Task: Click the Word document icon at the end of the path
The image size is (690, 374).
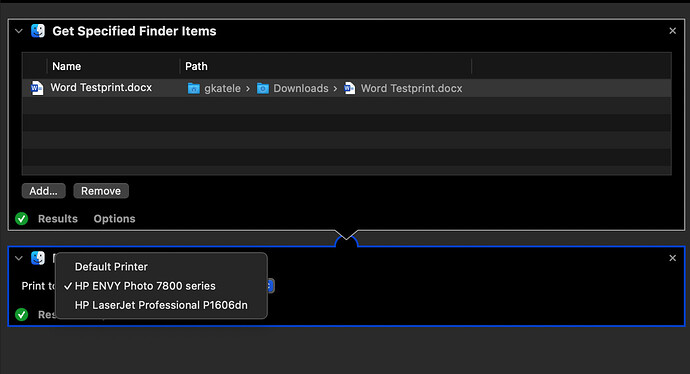Action: [x=349, y=88]
